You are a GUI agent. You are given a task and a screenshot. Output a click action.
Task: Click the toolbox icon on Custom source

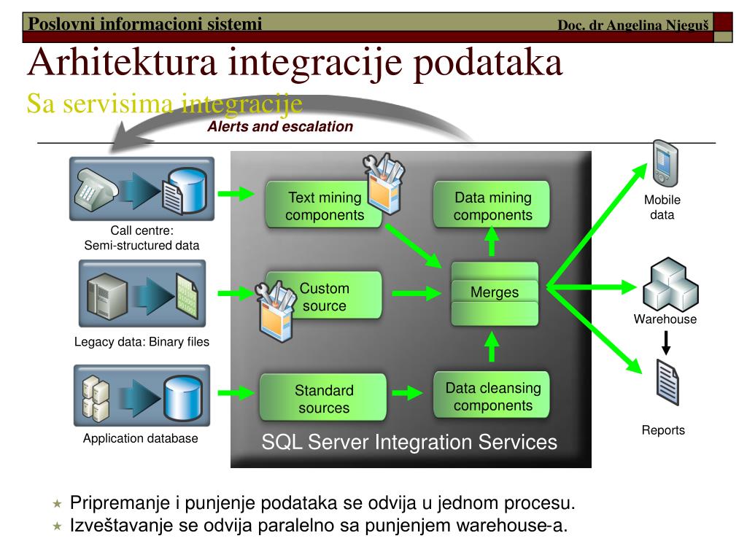pyautogui.click(x=275, y=311)
